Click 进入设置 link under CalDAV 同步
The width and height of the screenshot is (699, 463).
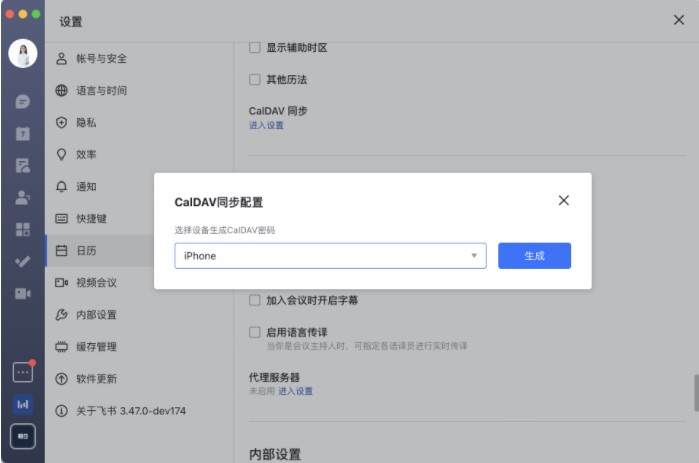click(266, 125)
